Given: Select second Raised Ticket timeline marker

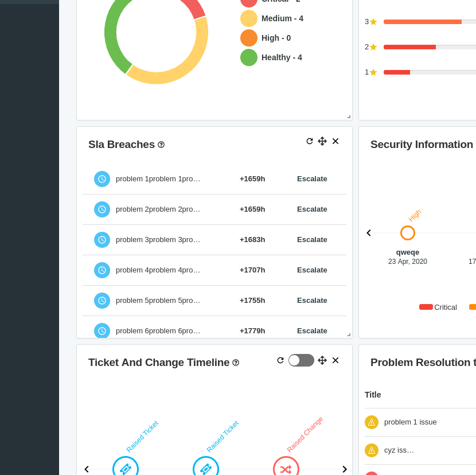Looking at the screenshot, I should (206, 467).
